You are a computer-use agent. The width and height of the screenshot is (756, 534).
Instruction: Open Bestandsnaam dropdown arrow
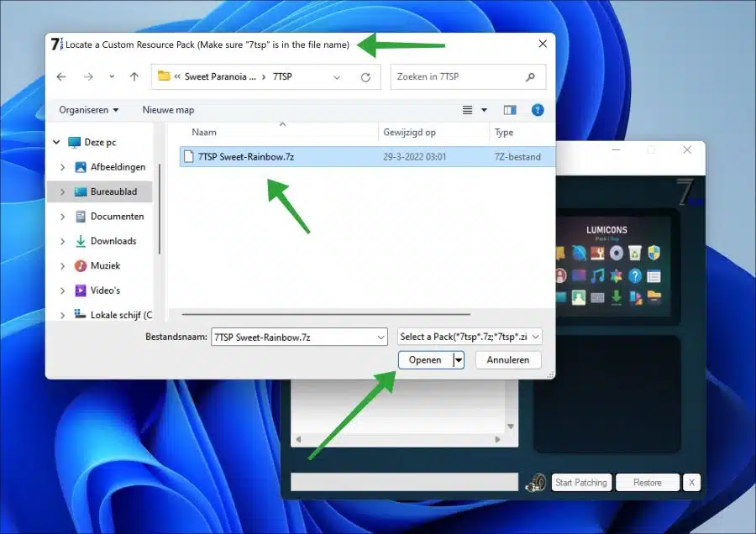(381, 338)
